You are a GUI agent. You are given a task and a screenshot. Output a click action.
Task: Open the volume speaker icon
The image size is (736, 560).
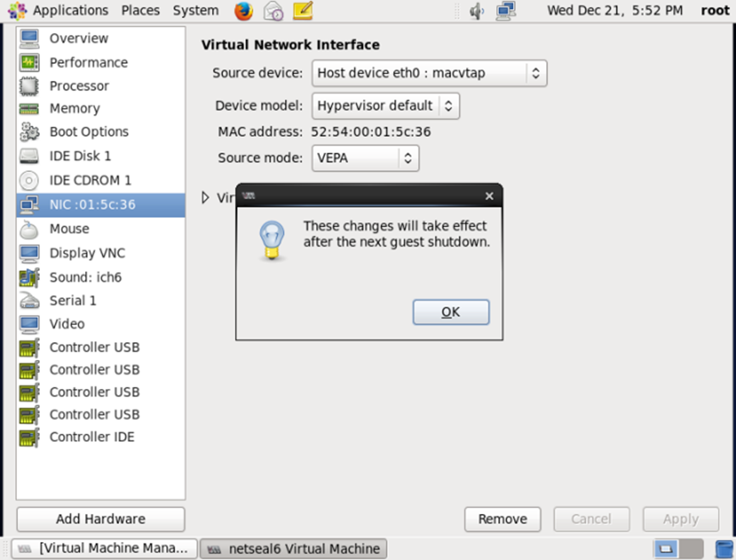[476, 11]
